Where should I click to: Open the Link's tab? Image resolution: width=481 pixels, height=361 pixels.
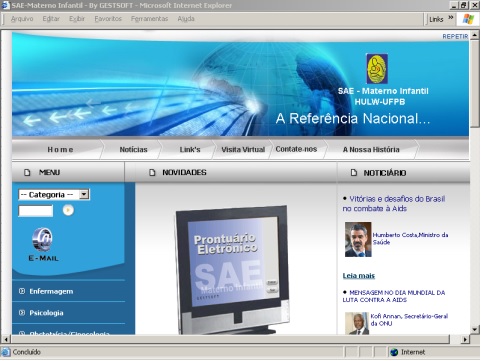[x=190, y=149]
